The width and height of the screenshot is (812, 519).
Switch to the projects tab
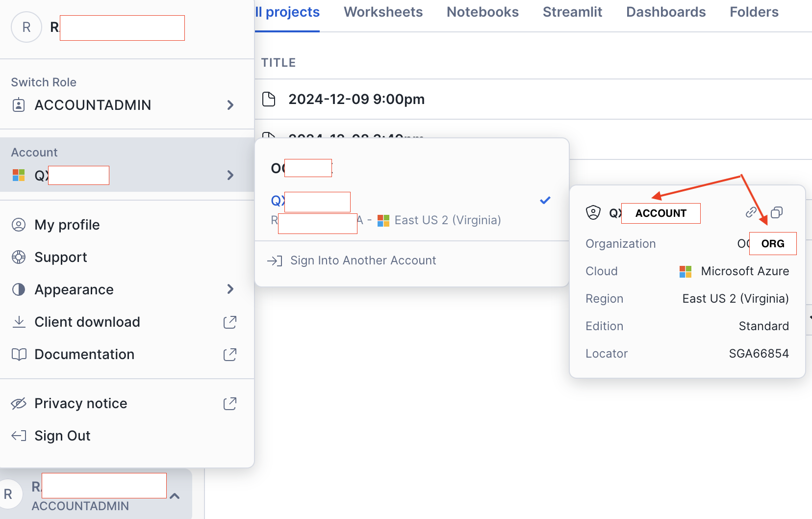tap(287, 12)
